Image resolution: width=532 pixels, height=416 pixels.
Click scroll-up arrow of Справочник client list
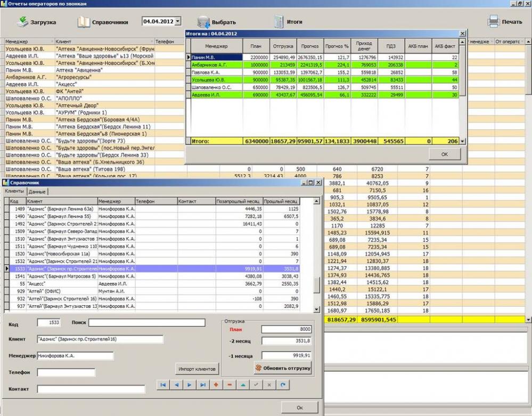(x=316, y=201)
